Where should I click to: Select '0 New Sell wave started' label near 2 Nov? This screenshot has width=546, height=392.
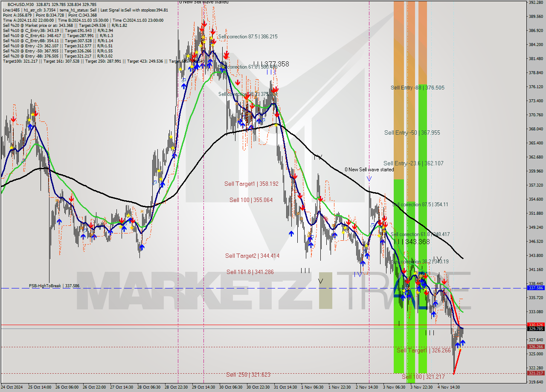[x=369, y=170]
